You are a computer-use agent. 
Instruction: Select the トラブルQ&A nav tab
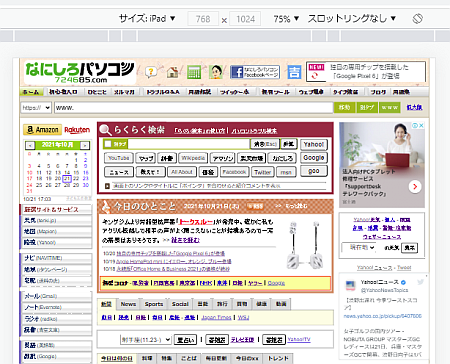click(163, 92)
